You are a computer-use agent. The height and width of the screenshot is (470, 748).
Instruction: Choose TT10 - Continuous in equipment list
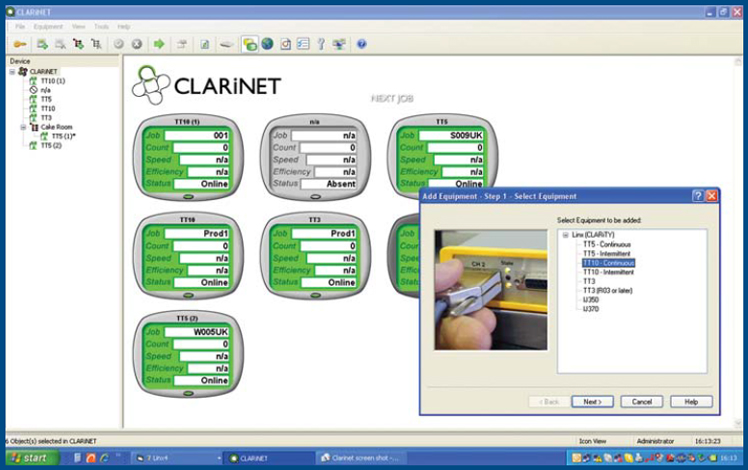click(608, 263)
